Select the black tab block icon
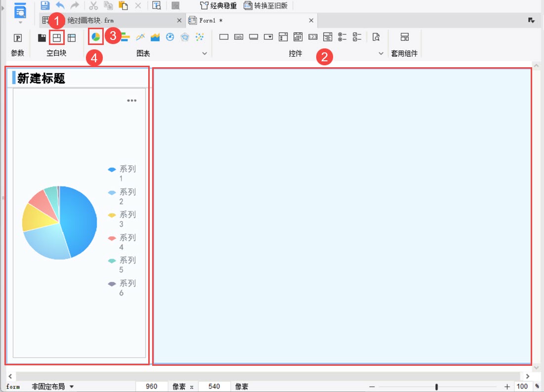The height and width of the screenshot is (392, 544). point(42,38)
